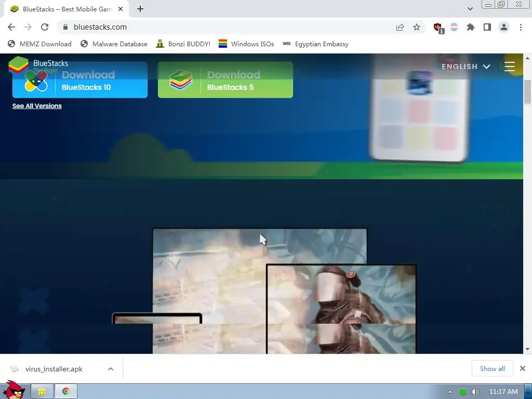Click the BlueStacks site logo
The width and height of the screenshot is (532, 399).
tap(38, 65)
